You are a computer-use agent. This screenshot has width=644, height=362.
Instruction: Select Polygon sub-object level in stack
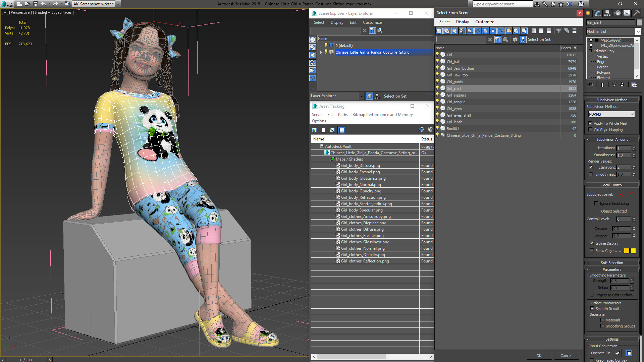tap(603, 72)
